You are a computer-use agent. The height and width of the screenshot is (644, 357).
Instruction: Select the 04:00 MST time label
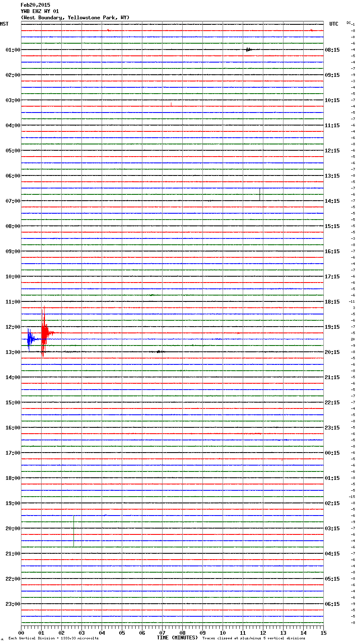click(13, 126)
